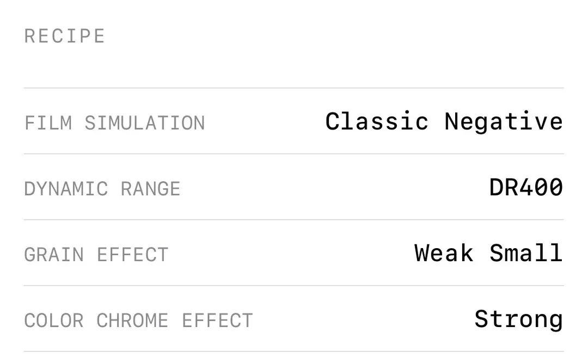Change the Strong color chrome value
The width and height of the screenshot is (588, 364).
pyautogui.click(x=518, y=320)
